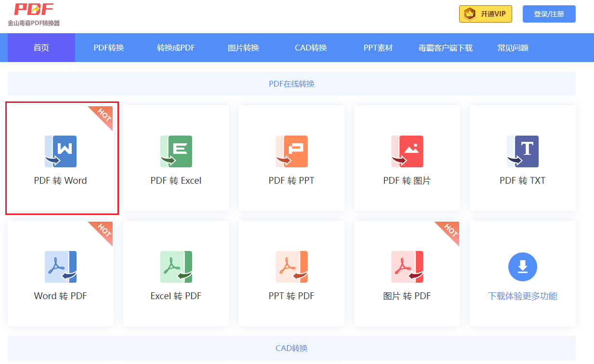Viewport: 594px width, 364px height.
Task: Click the PDF 转 TXT icon
Action: coord(522,151)
